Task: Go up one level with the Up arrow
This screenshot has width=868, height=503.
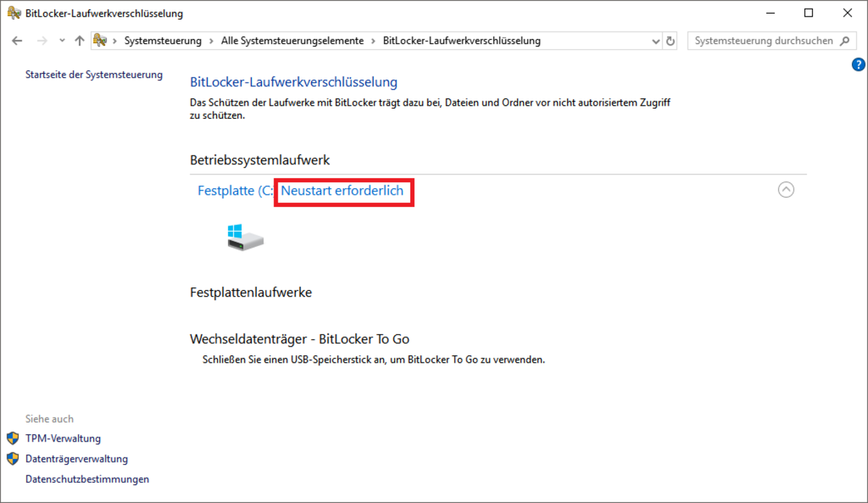Action: tap(80, 41)
